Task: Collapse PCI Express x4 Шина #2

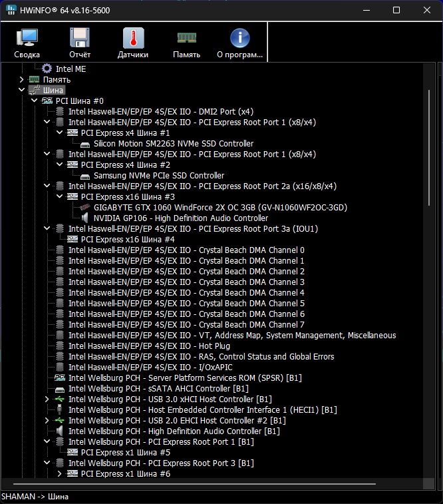Action: click(x=59, y=164)
